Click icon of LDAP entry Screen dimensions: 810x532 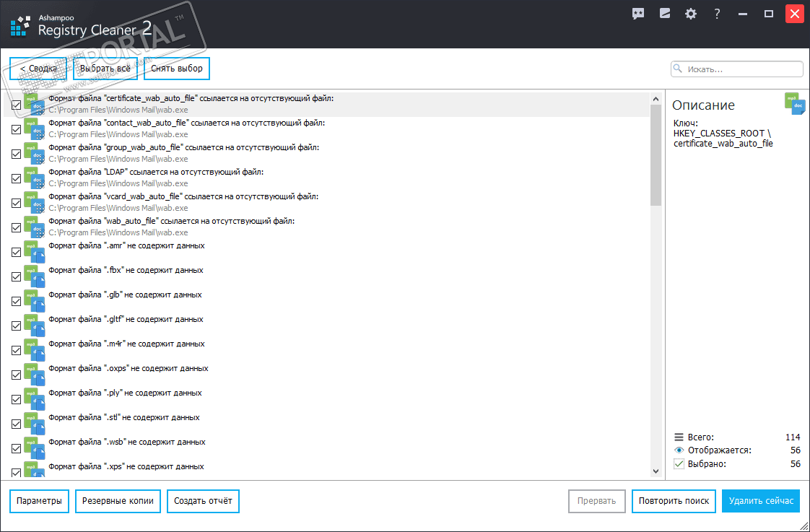[x=35, y=178]
